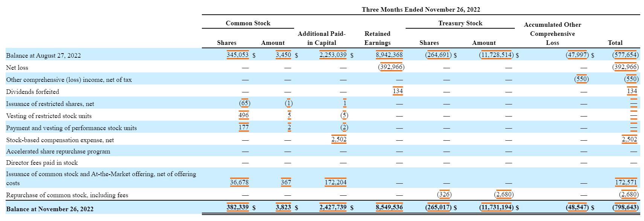Click the 'Accumulated Other Comprehensive Loss' header
The height and width of the screenshot is (221, 644).
tap(552, 34)
